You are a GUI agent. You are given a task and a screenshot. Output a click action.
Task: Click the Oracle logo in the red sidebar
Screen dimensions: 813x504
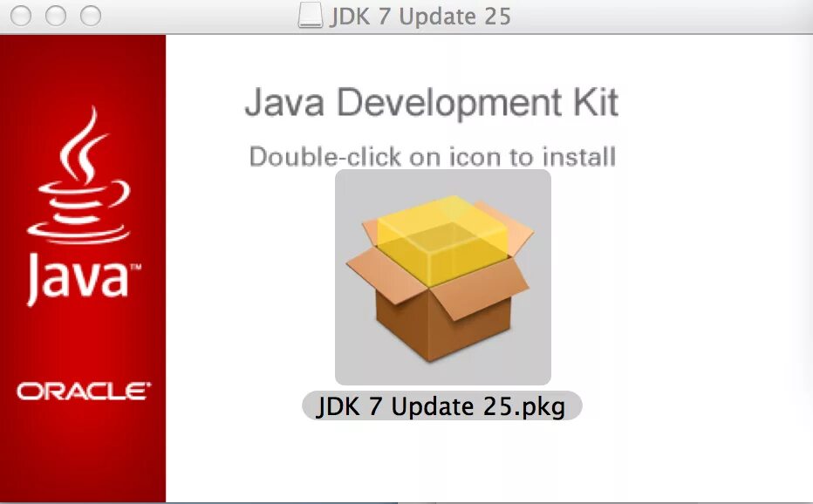[x=83, y=392]
